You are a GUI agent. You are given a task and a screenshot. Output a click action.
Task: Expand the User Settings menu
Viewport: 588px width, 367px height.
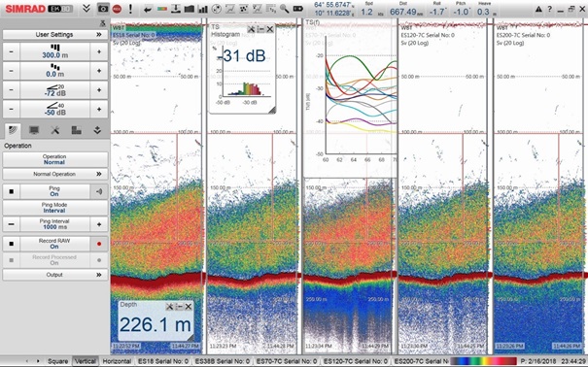point(55,34)
